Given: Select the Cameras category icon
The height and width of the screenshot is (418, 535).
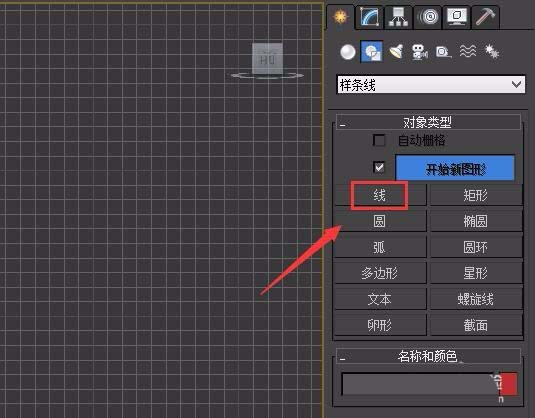Looking at the screenshot, I should tap(419, 52).
